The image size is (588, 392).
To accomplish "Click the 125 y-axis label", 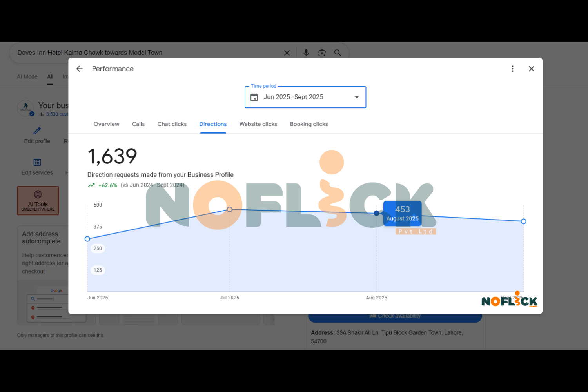I will (98, 270).
